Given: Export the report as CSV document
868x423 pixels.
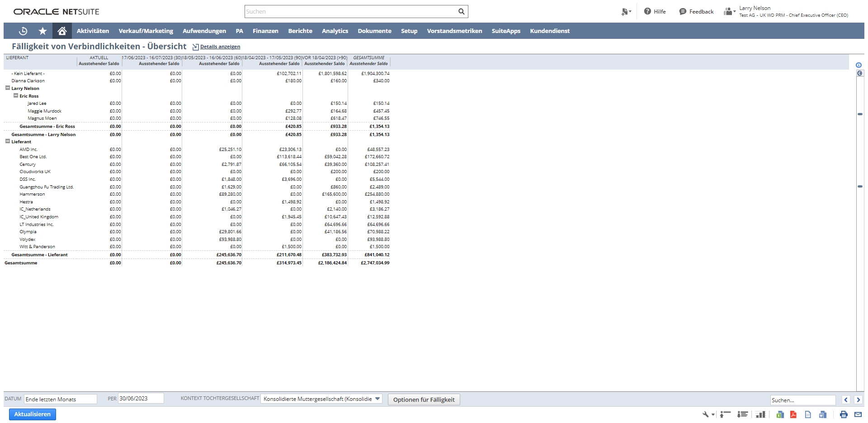Looking at the screenshot, I should click(x=808, y=414).
